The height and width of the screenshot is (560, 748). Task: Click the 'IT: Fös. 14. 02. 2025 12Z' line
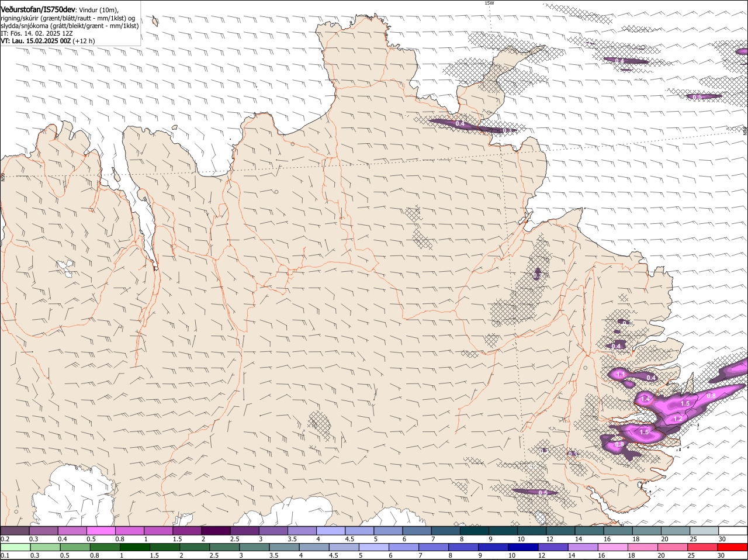pos(37,33)
